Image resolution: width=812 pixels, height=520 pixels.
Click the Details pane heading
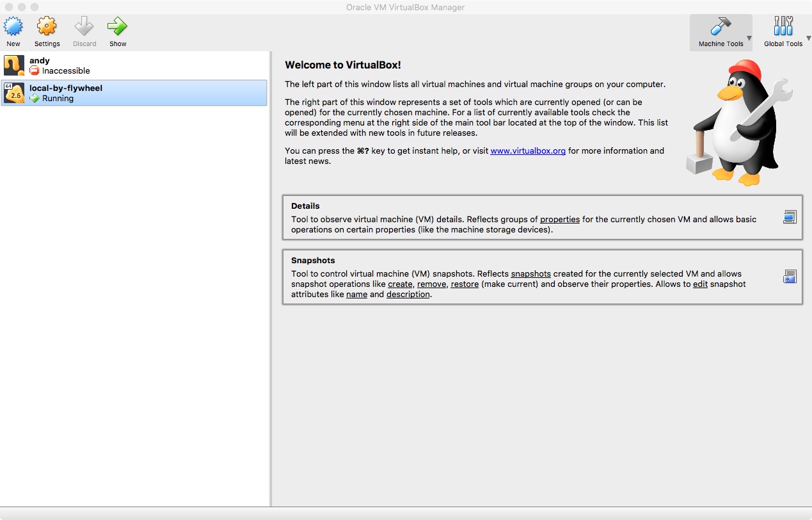tap(305, 206)
